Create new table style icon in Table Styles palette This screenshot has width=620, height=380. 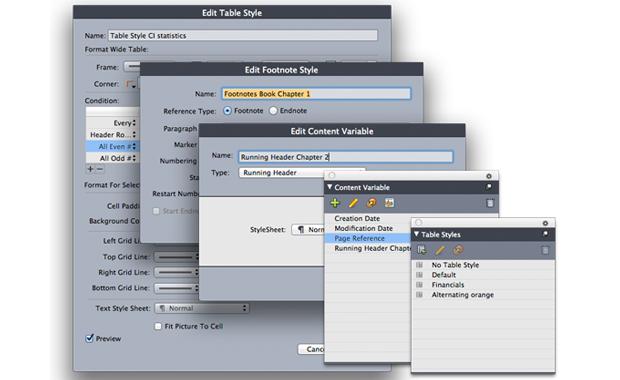[422, 250]
